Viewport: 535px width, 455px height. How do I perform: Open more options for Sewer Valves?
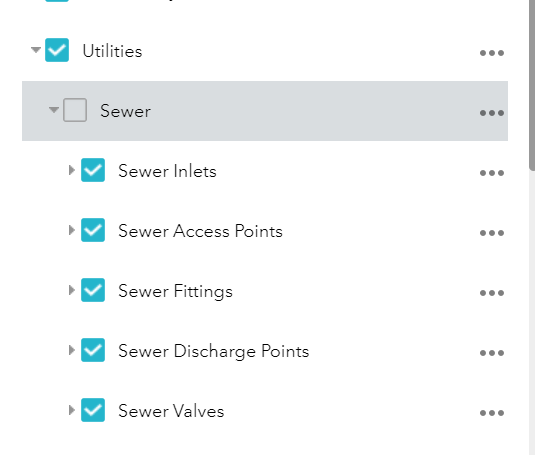(x=492, y=413)
